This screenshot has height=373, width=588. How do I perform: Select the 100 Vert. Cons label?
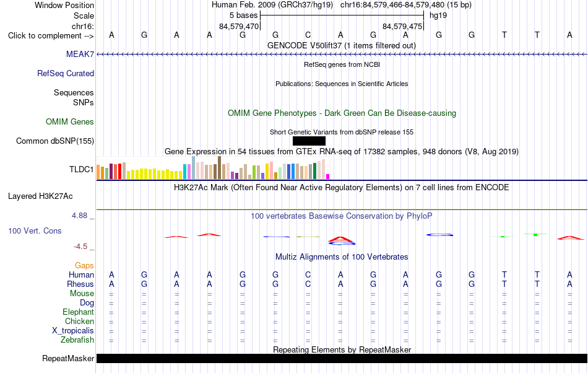pyautogui.click(x=35, y=230)
